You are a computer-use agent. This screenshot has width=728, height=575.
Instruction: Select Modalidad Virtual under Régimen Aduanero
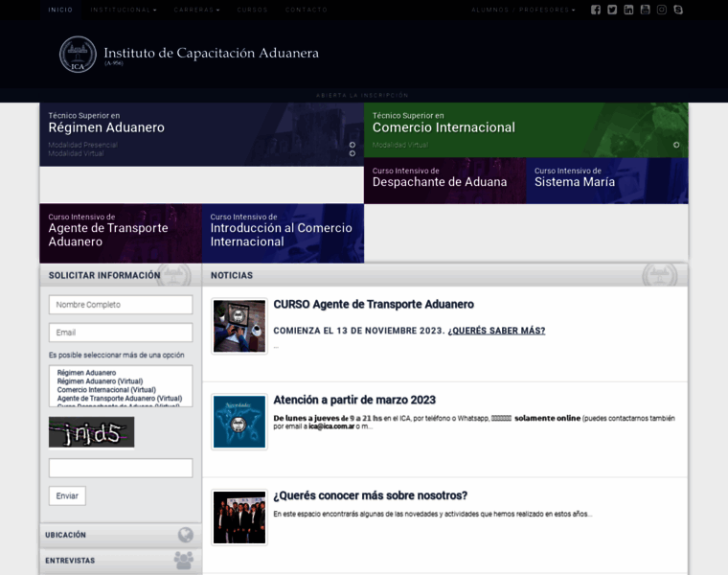[76, 153]
